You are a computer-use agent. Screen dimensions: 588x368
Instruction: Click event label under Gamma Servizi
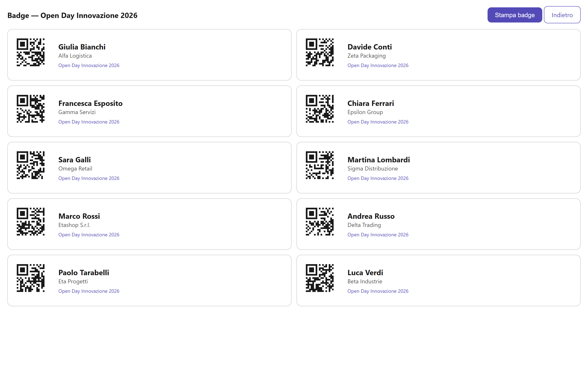(x=89, y=122)
